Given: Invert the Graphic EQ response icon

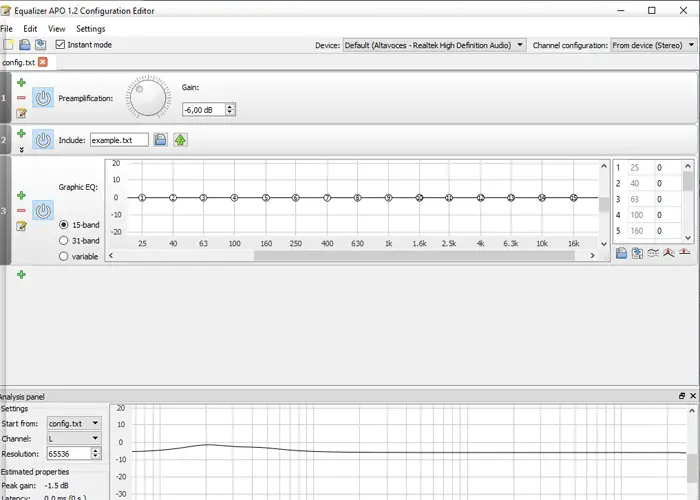Looking at the screenshot, I should tap(653, 253).
